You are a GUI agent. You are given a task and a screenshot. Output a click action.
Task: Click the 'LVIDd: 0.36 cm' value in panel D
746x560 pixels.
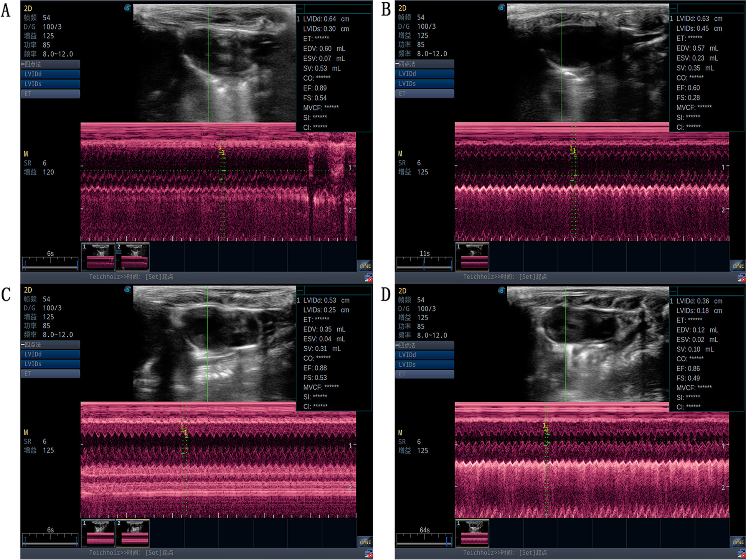[x=699, y=301]
